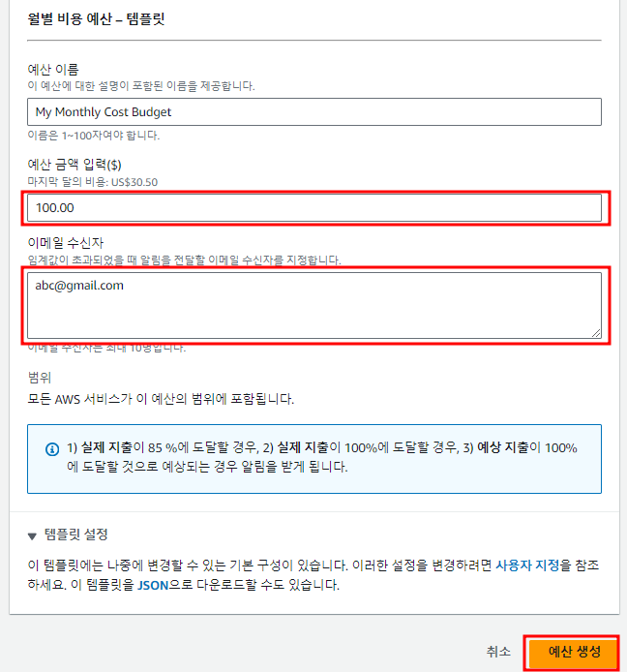The height and width of the screenshot is (672, 627).
Task: Click the 예산 이름 field label
Action: pos(53,70)
